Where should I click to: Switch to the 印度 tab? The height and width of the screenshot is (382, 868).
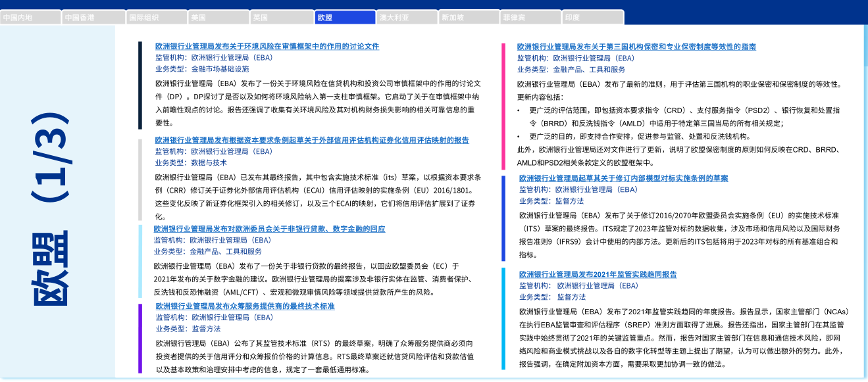(592, 18)
